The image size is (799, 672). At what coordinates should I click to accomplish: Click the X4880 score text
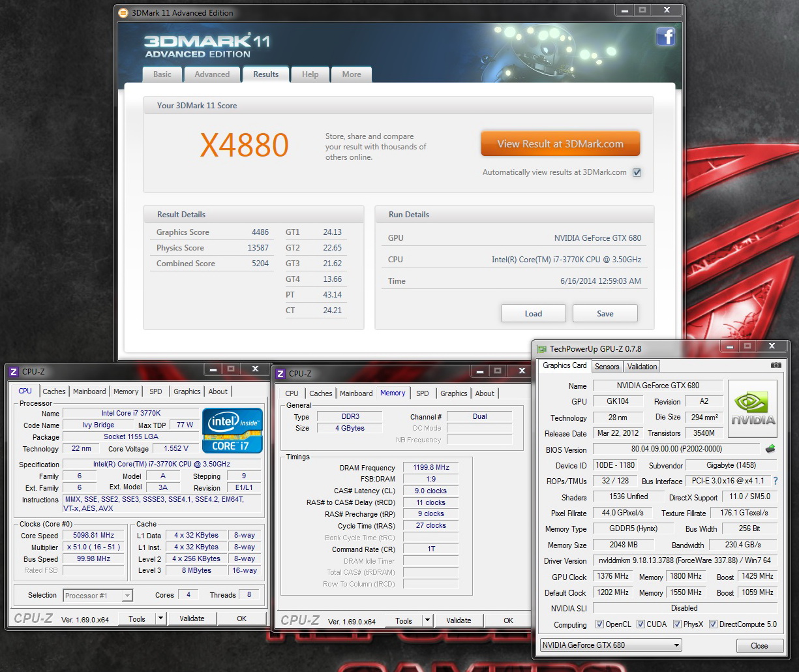[244, 145]
